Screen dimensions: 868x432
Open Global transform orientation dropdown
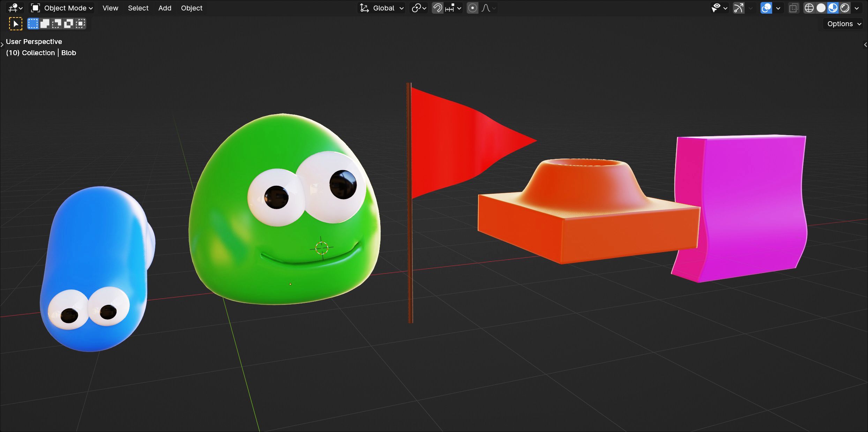[382, 8]
